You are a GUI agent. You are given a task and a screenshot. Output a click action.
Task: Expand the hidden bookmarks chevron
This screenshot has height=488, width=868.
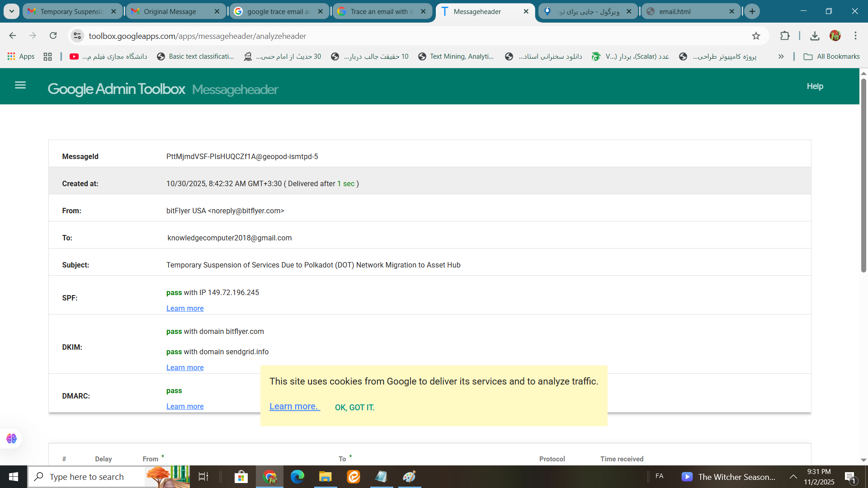(x=781, y=56)
